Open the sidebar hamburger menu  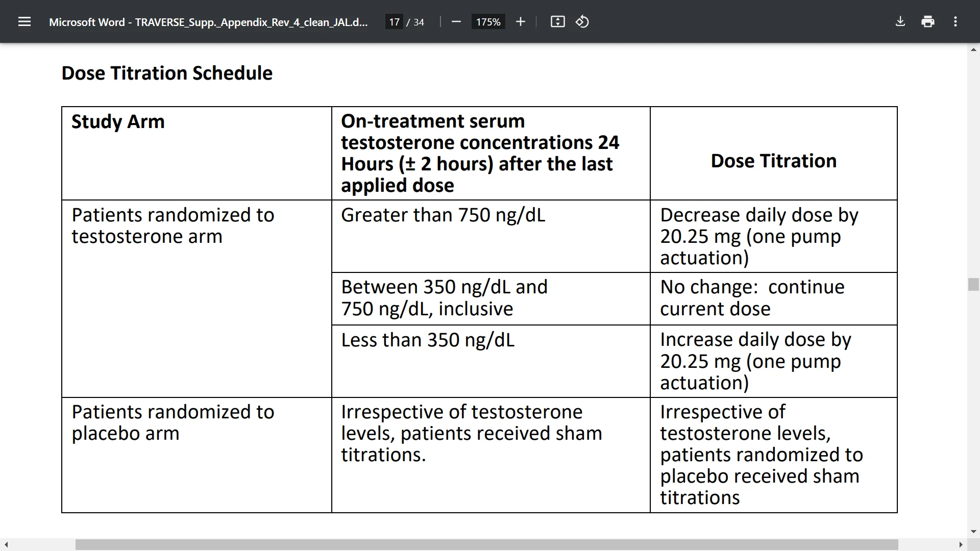[24, 22]
